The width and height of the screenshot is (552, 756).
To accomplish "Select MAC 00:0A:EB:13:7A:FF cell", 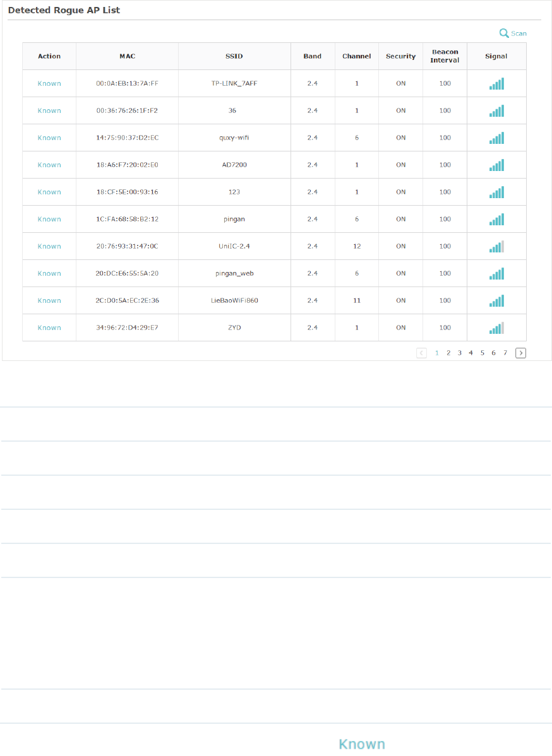I will tap(128, 83).
